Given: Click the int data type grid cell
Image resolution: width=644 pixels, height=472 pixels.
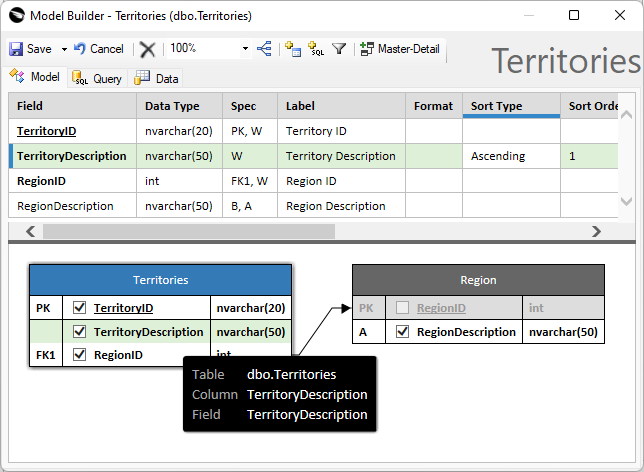Looking at the screenshot, I should 179,181.
